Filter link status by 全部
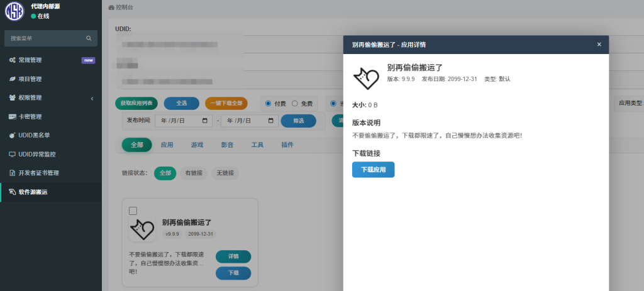The image size is (644, 291). 165,173
